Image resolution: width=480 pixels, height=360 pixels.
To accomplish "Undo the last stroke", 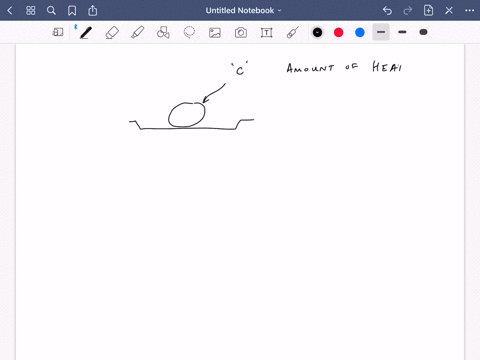I will (387, 11).
